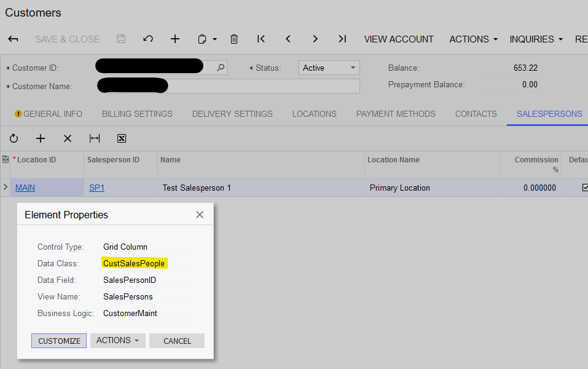Jump to the last record
The width and height of the screenshot is (588, 369).
[x=342, y=39]
